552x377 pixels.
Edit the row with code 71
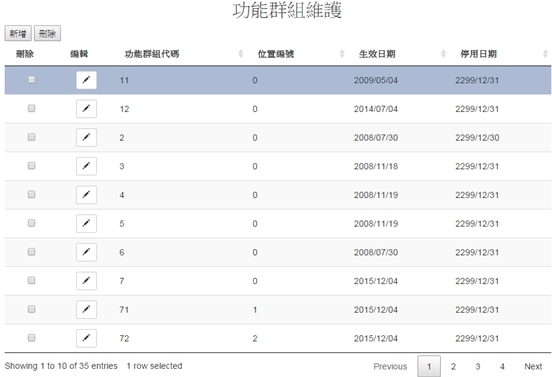pos(86,310)
